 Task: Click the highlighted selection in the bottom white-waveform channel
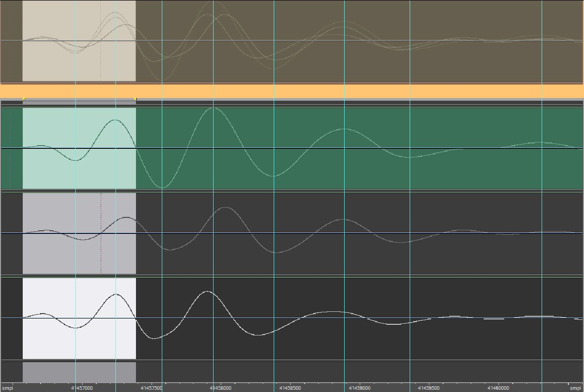click(x=79, y=318)
